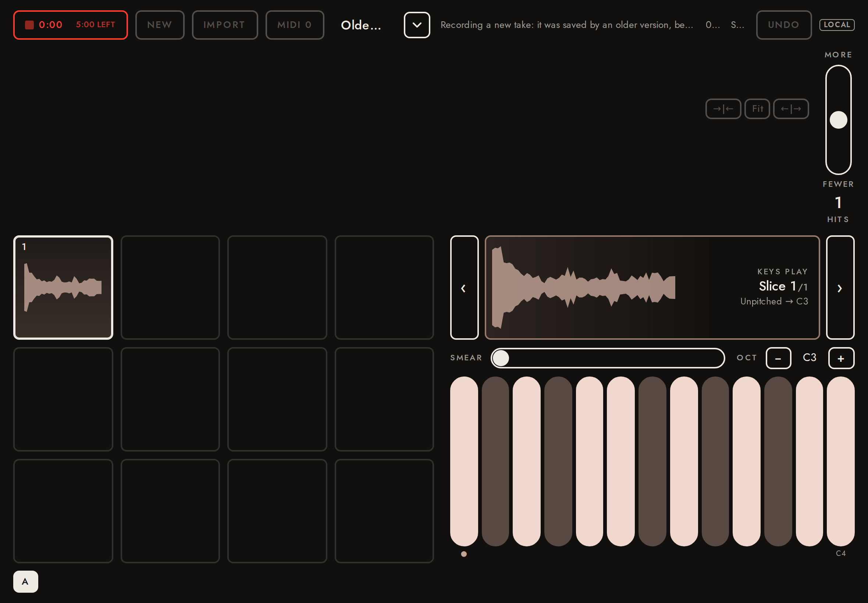Lower the octave with minus button
The image size is (868, 603).
(778, 358)
